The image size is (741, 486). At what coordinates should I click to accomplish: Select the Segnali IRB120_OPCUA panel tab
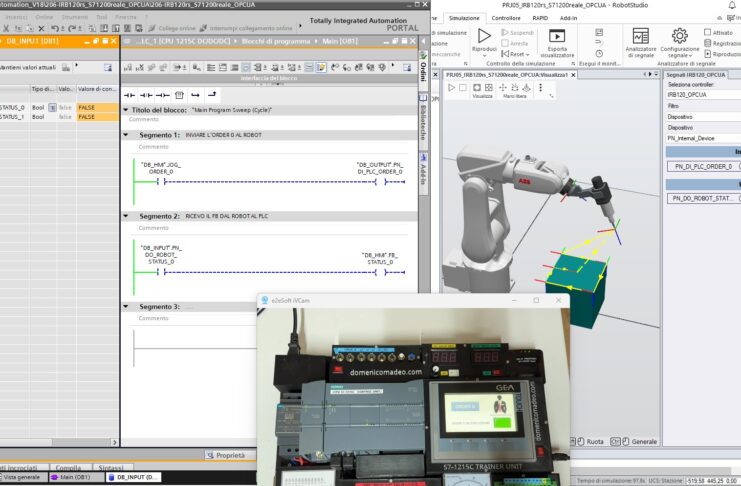(x=696, y=75)
